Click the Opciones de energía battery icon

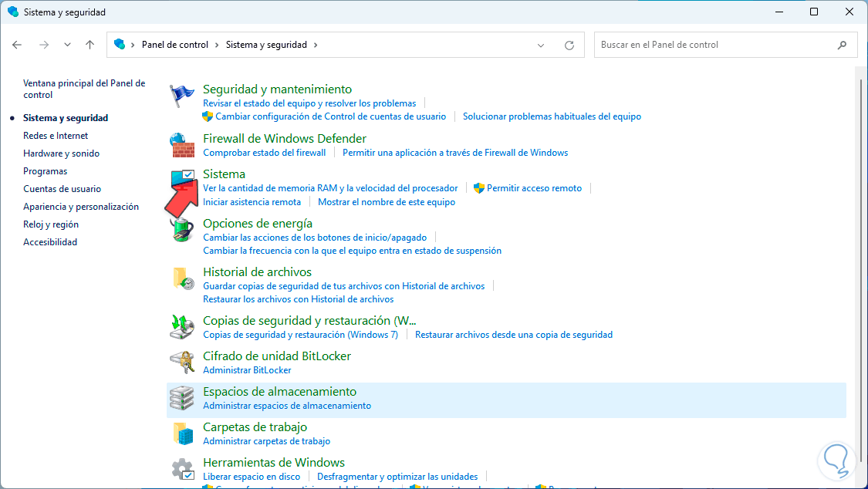coord(181,230)
